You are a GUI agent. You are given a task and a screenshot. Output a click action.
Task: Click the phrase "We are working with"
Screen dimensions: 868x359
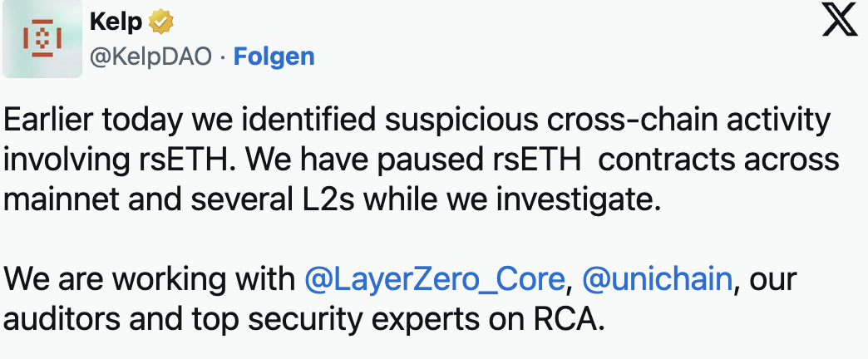pyautogui.click(x=150, y=280)
